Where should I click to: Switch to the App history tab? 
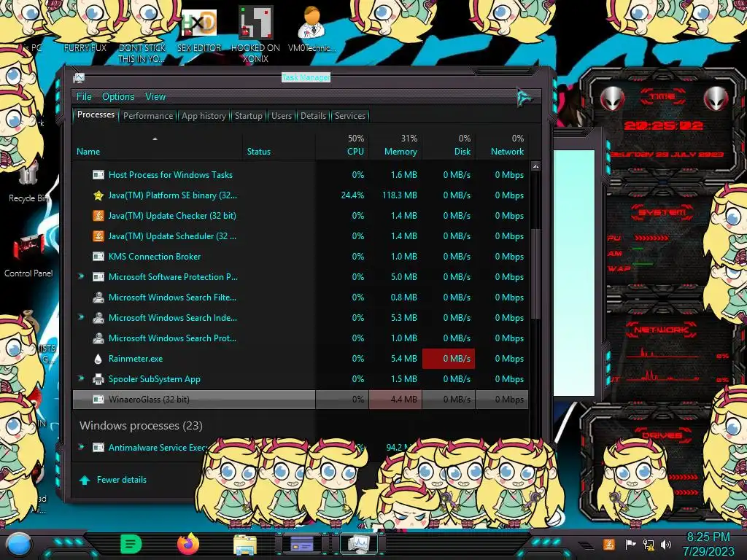click(204, 116)
